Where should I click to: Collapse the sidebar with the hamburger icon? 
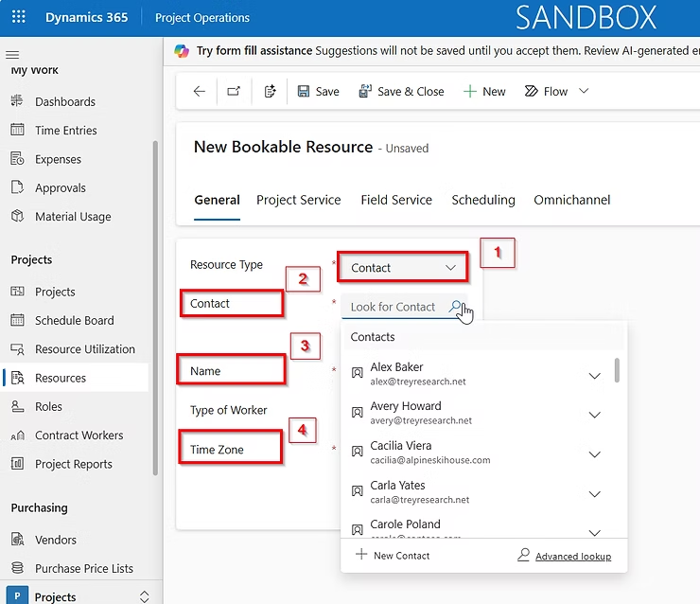12,55
